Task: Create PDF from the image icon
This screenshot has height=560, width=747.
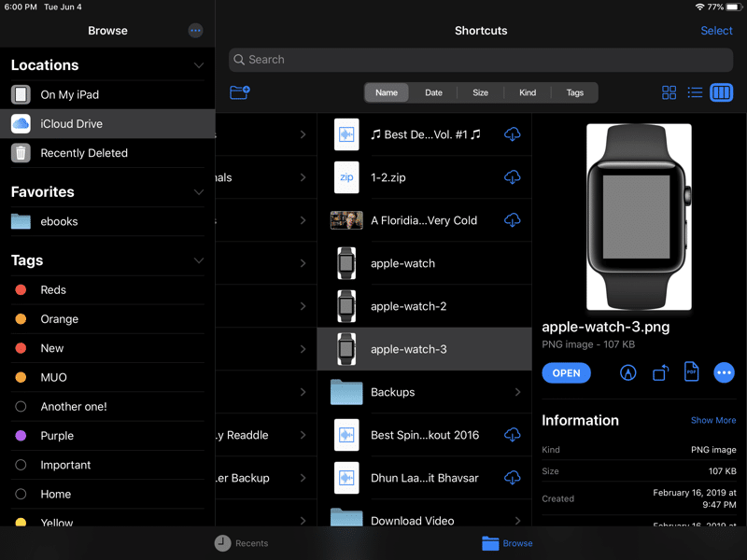Action: click(692, 371)
